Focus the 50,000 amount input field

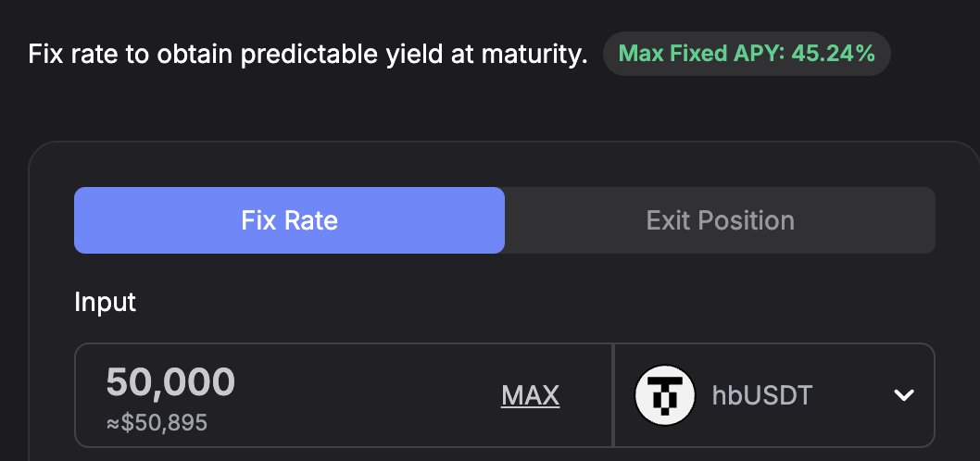click(343, 395)
